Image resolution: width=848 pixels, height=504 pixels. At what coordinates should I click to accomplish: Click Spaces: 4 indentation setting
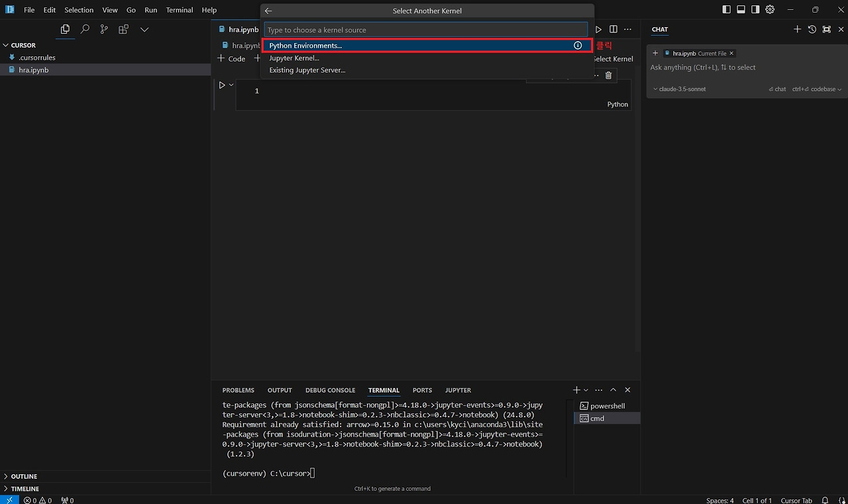point(720,500)
